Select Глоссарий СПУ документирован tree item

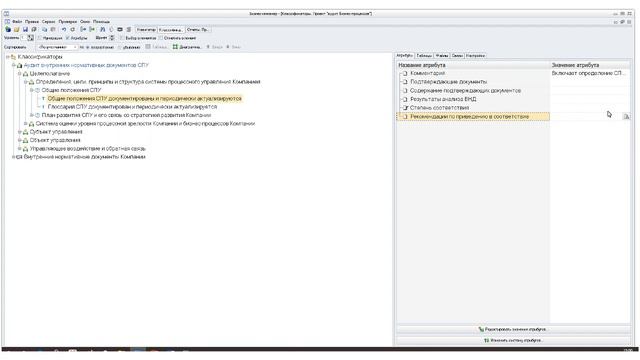132,107
